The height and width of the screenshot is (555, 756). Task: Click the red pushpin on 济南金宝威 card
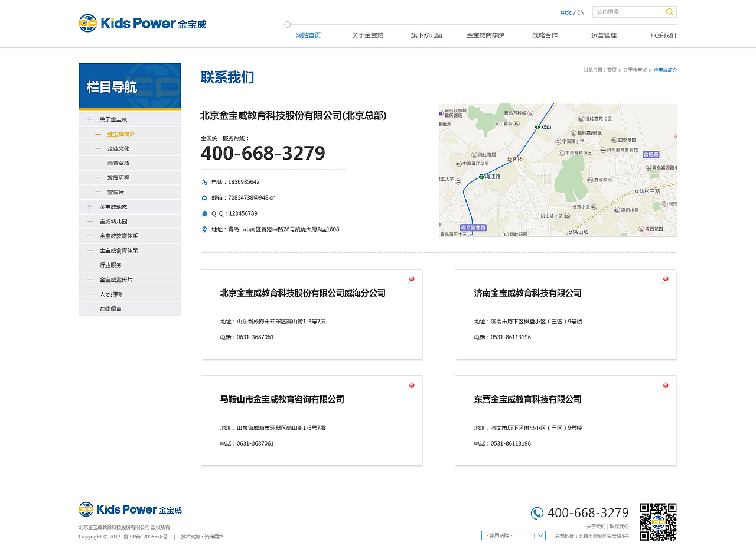[665, 280]
